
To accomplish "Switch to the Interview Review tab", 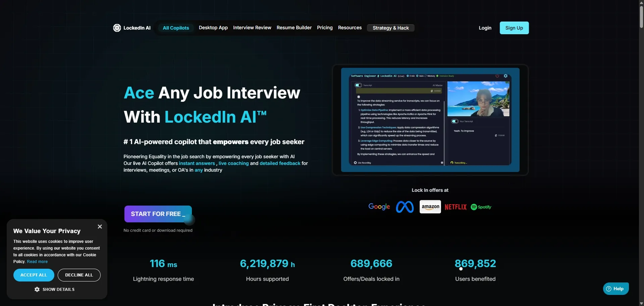I will pos(252,28).
